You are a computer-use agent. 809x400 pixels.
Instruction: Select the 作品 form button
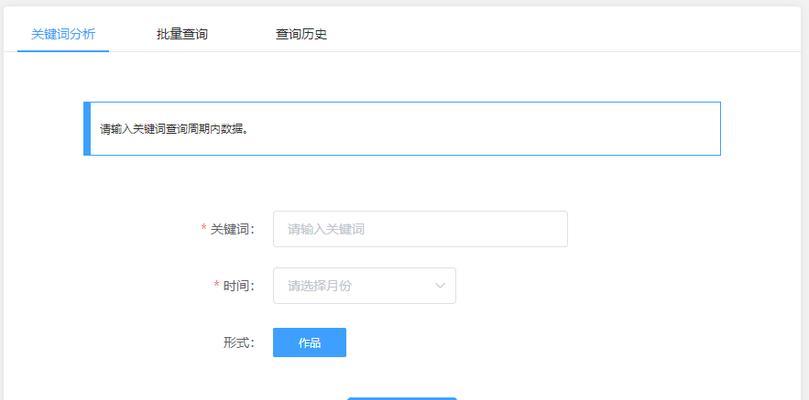[x=310, y=342]
